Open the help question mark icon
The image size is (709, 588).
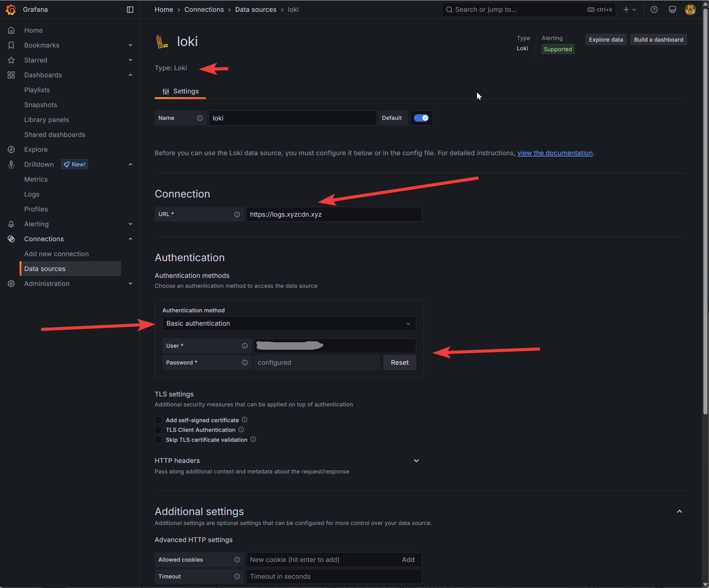(654, 9)
